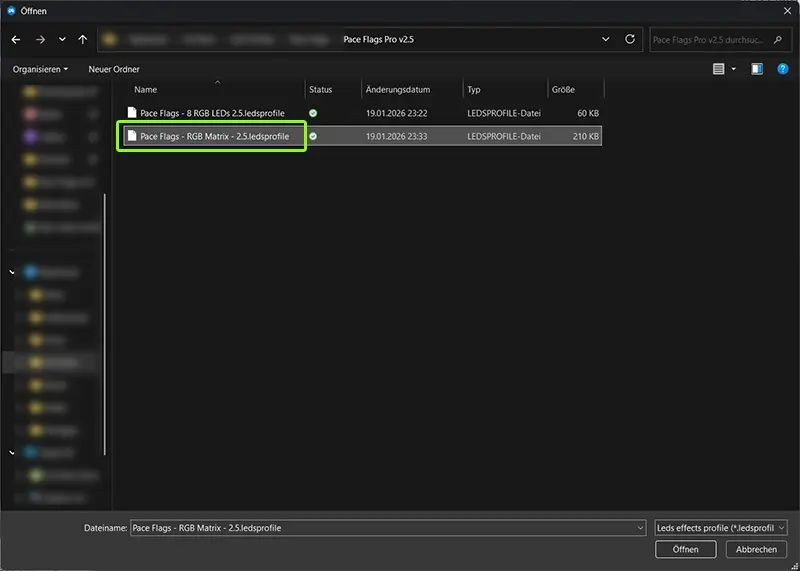800x571 pixels.
Task: Click the 210 KB size cell
Action: [x=586, y=136]
